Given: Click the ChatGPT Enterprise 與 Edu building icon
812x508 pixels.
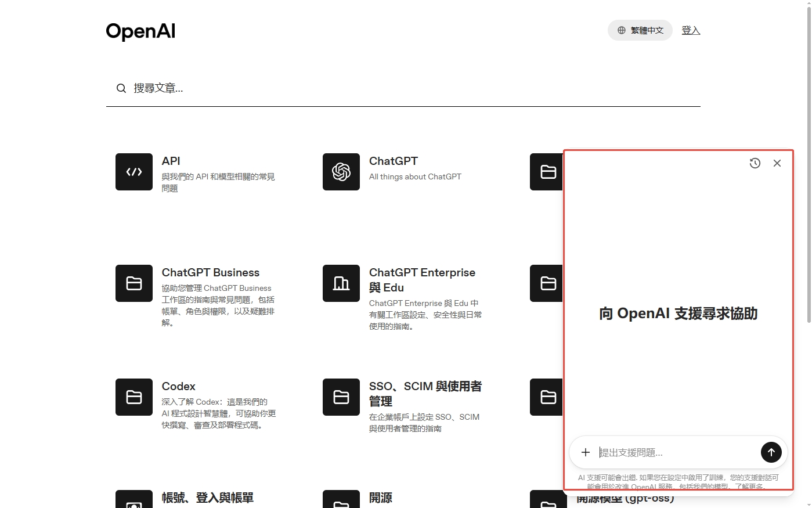Looking at the screenshot, I should tap(341, 283).
